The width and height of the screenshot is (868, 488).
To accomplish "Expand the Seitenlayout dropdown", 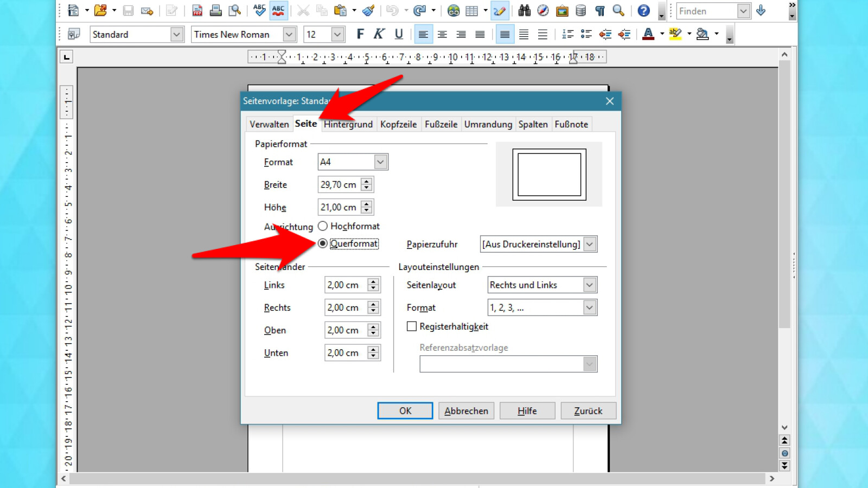I will point(589,285).
